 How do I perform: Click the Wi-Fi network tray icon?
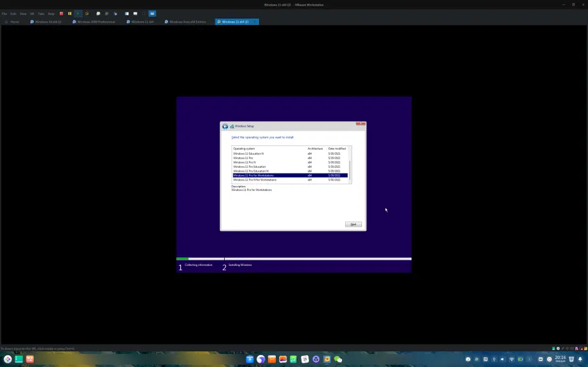(511, 359)
